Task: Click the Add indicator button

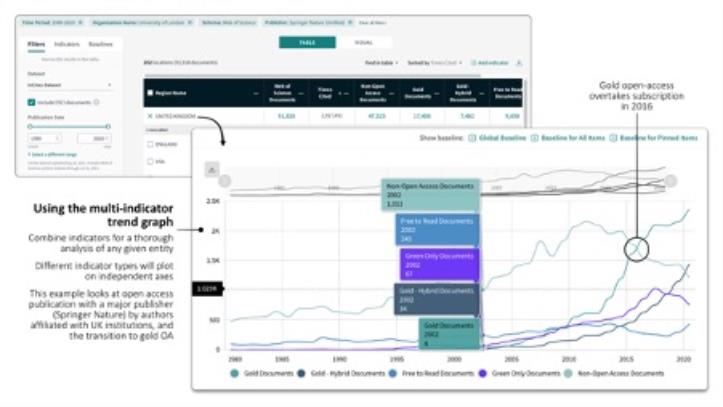Action: pyautogui.click(x=490, y=63)
